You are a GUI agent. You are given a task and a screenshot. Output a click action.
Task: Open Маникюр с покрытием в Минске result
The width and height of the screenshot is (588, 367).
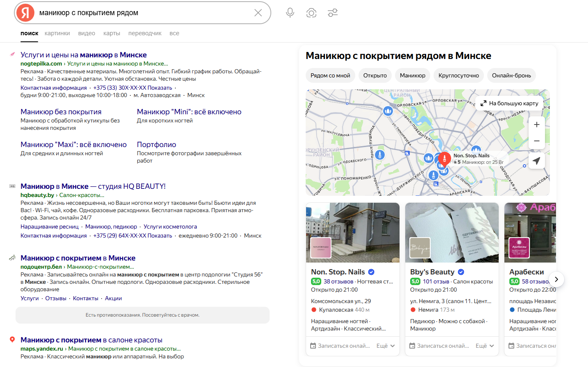pyautogui.click(x=78, y=258)
